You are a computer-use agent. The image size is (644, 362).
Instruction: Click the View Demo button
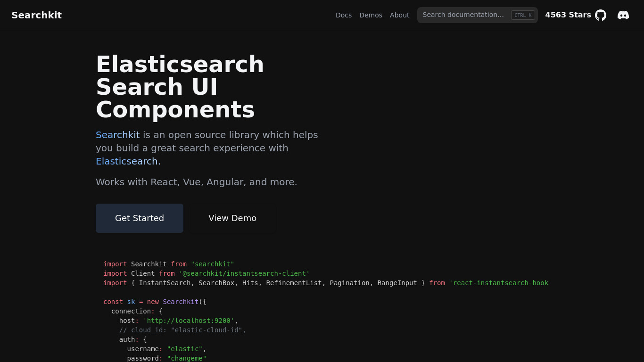[232, 218]
